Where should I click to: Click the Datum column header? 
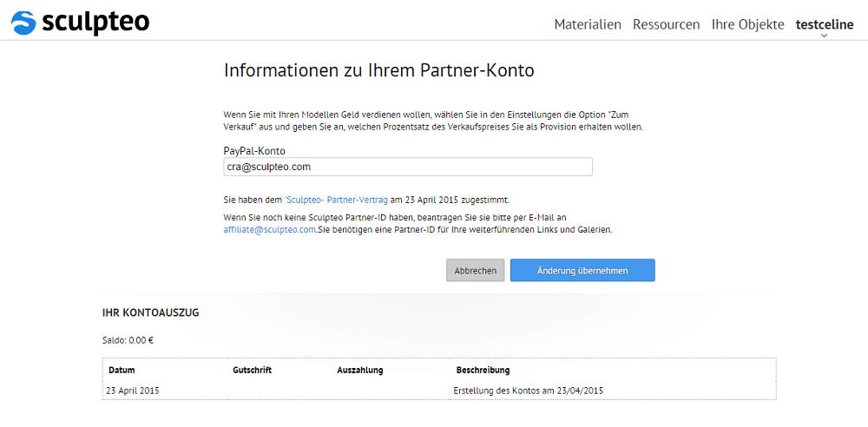tap(122, 370)
